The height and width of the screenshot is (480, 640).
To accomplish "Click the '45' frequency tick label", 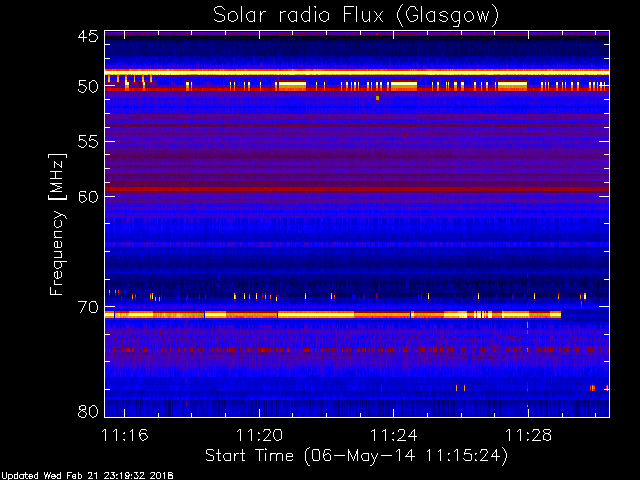I will [x=88, y=36].
